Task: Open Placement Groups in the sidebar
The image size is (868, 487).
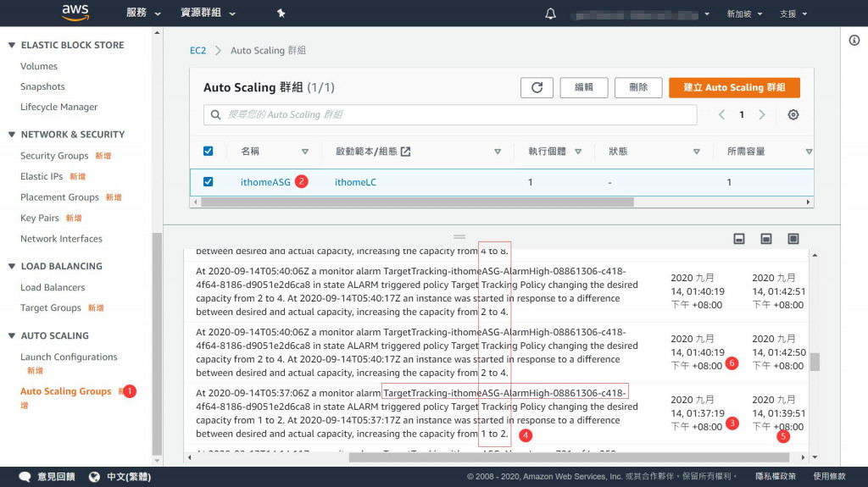Action: (59, 197)
